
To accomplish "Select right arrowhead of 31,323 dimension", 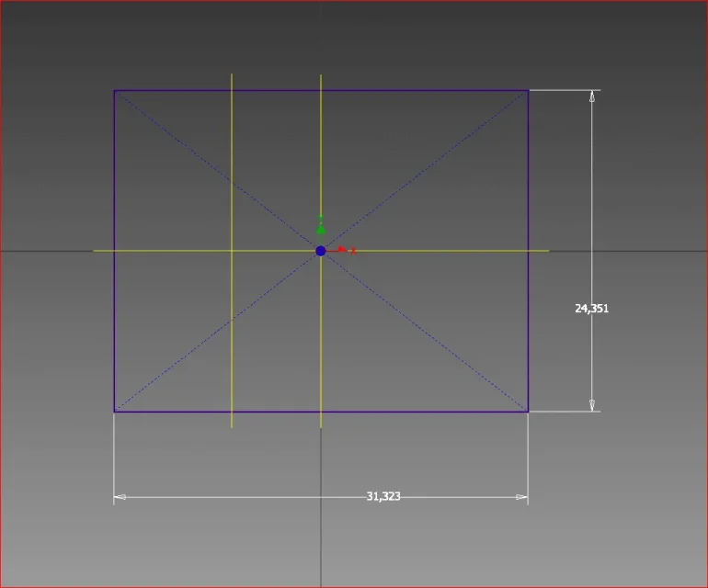I will (x=521, y=497).
